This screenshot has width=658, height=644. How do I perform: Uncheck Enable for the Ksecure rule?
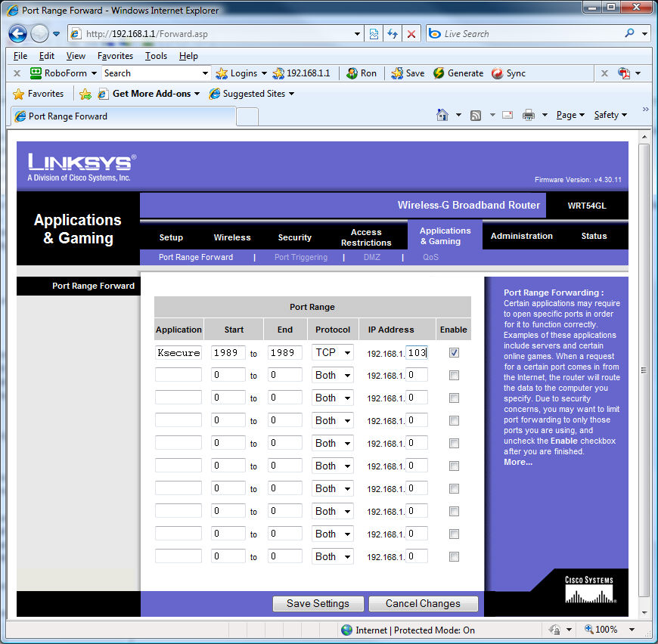tap(454, 352)
